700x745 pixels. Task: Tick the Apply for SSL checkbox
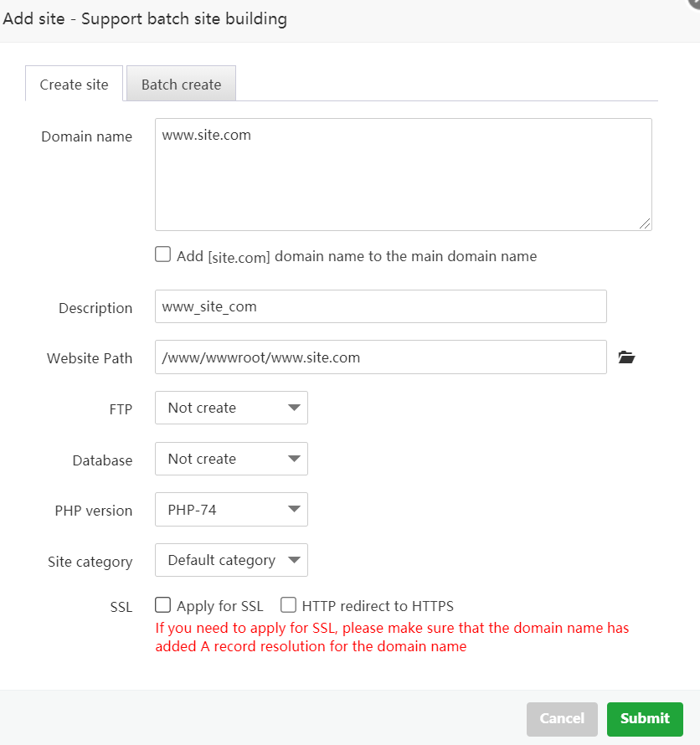pos(163,604)
